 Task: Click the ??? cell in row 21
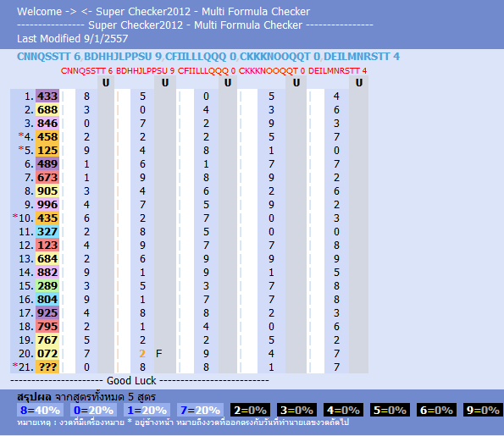point(47,367)
